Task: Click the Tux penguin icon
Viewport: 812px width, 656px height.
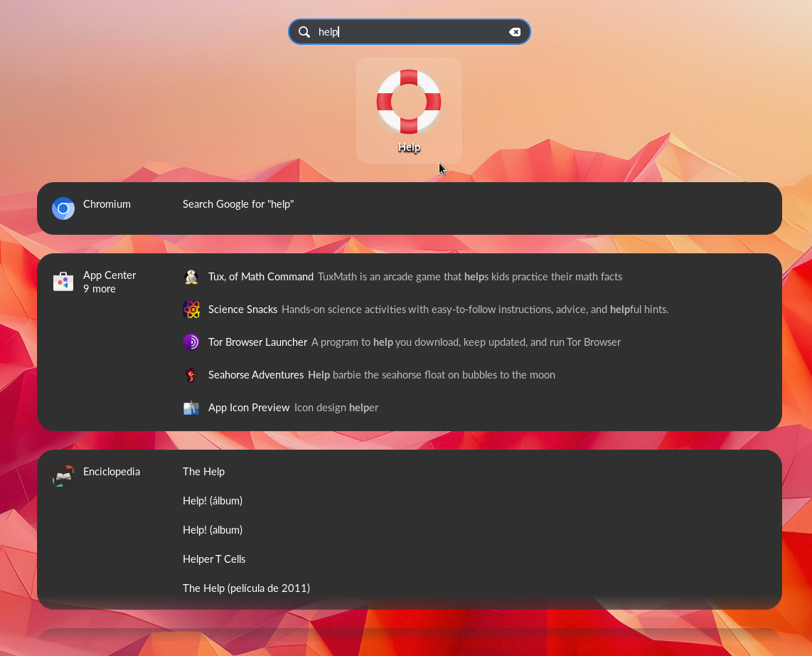Action: tap(191, 277)
